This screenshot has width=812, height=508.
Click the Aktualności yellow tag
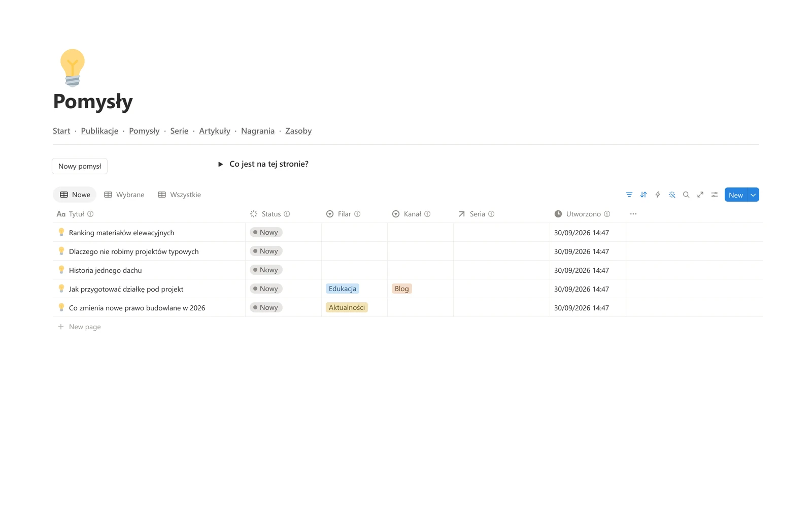[347, 307]
